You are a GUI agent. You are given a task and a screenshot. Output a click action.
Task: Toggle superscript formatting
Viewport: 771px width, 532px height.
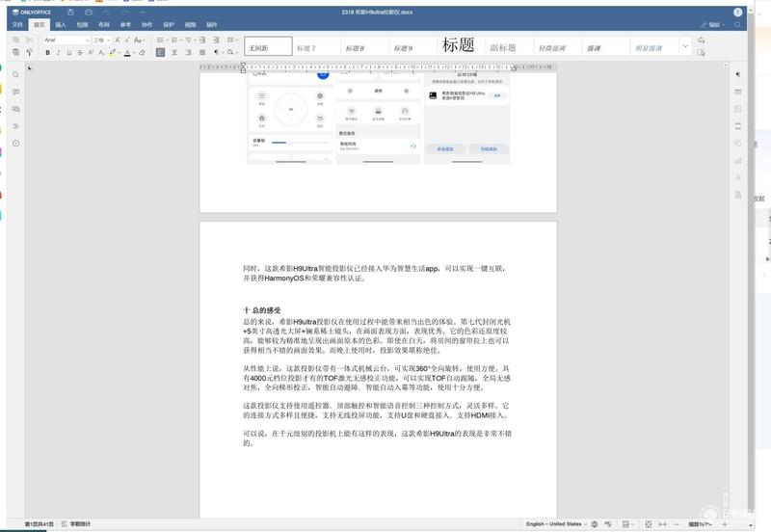tap(91, 52)
